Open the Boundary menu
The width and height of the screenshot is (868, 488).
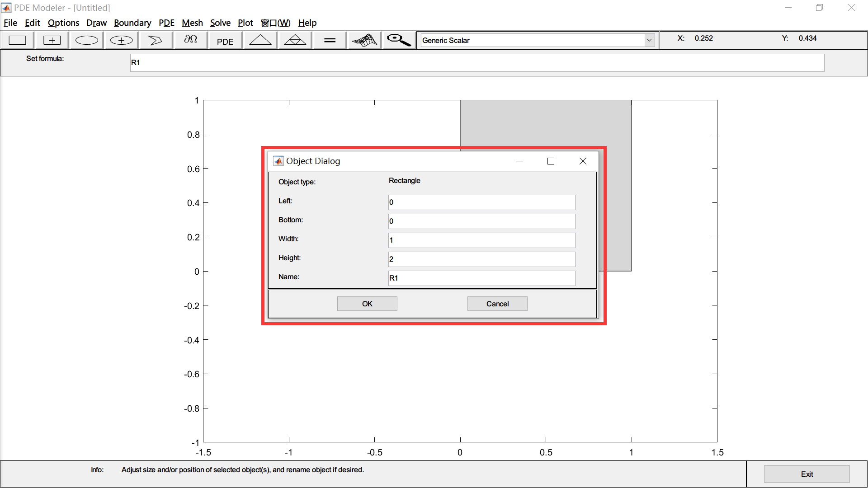pos(132,23)
